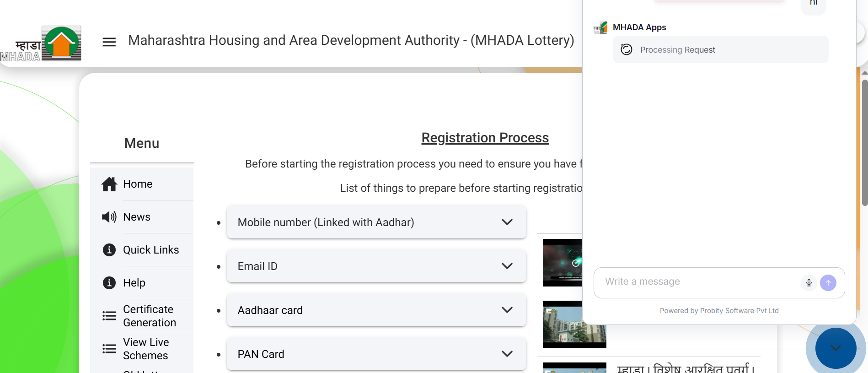This screenshot has width=868, height=373.
Task: Click the Processing Request spinner icon
Action: click(x=627, y=49)
